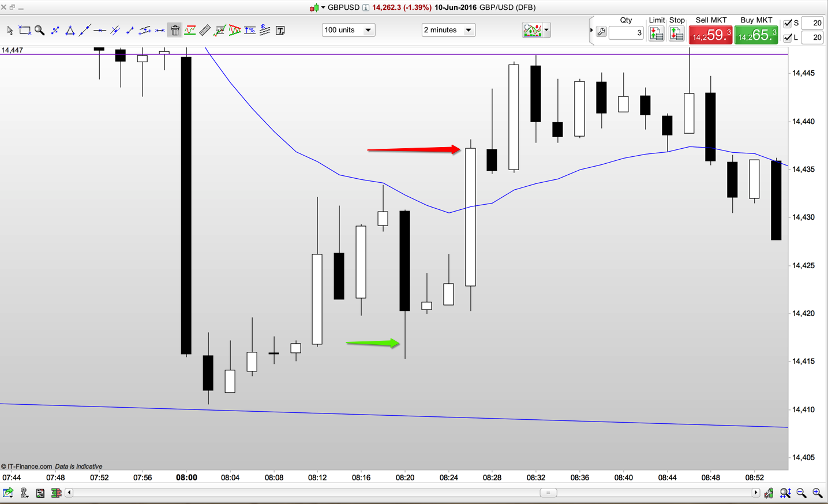Click the zoom in icon at bottom right
Screen dimensions: 828x504
pos(817,493)
